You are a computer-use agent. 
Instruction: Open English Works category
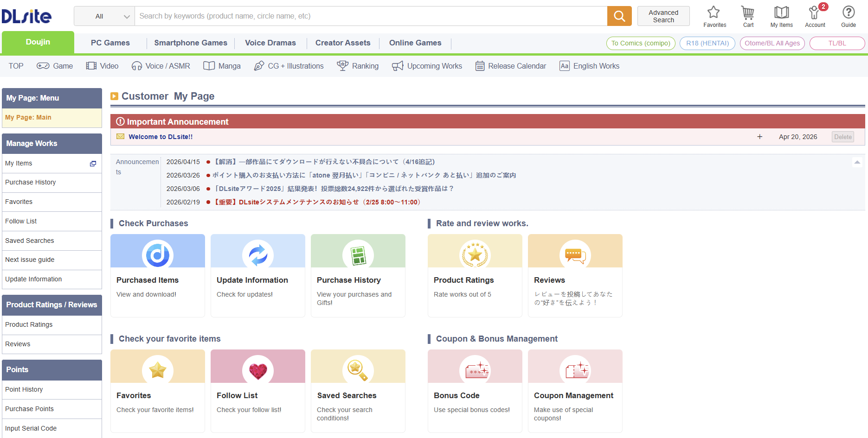click(x=589, y=66)
